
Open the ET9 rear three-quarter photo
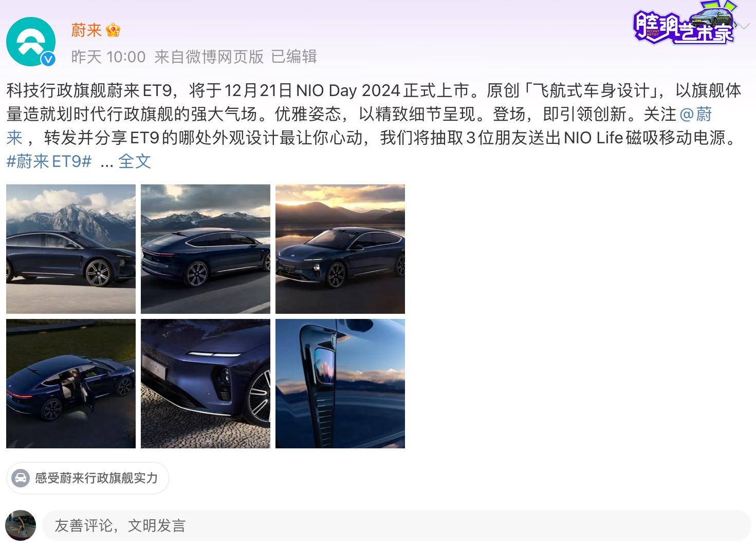point(206,249)
